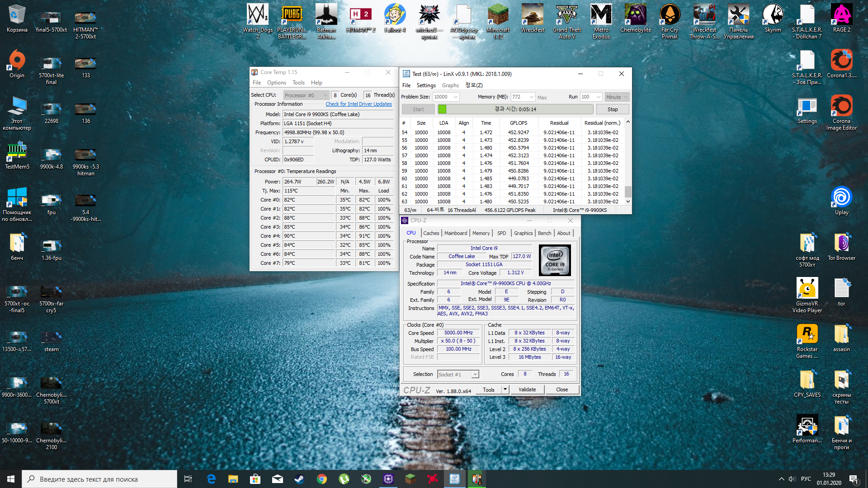Open Google Chrome from the taskbar
The image size is (868, 488).
(321, 479)
